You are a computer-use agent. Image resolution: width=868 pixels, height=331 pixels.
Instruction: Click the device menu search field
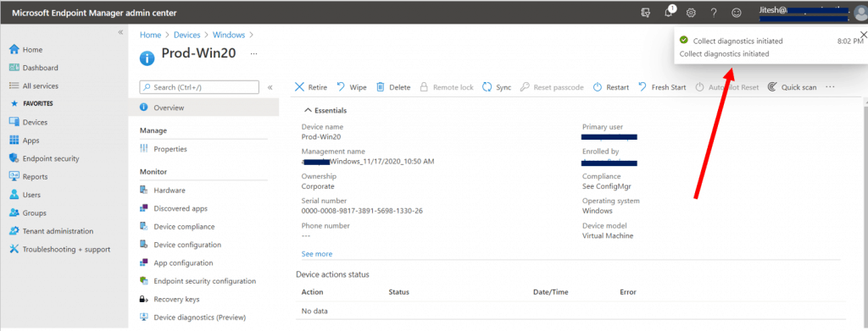(x=199, y=87)
